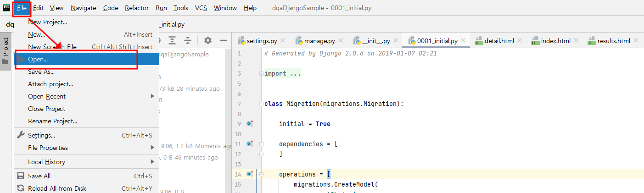Open the Help menu

250,8
